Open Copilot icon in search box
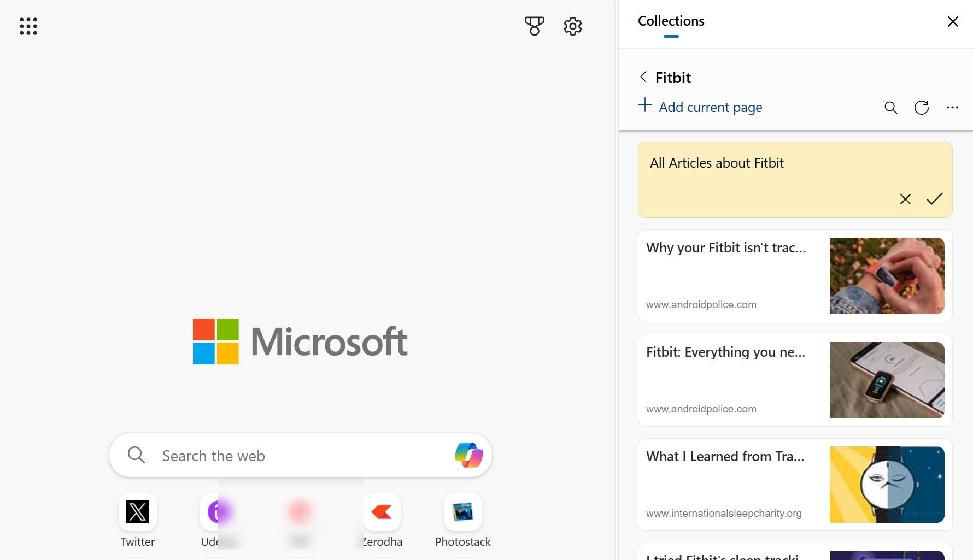The image size is (973, 560). [x=468, y=455]
